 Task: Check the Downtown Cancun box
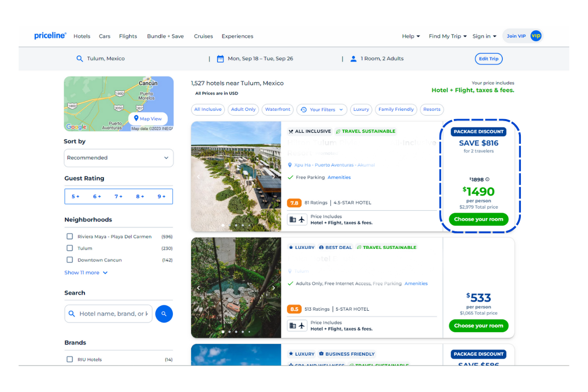click(x=70, y=260)
